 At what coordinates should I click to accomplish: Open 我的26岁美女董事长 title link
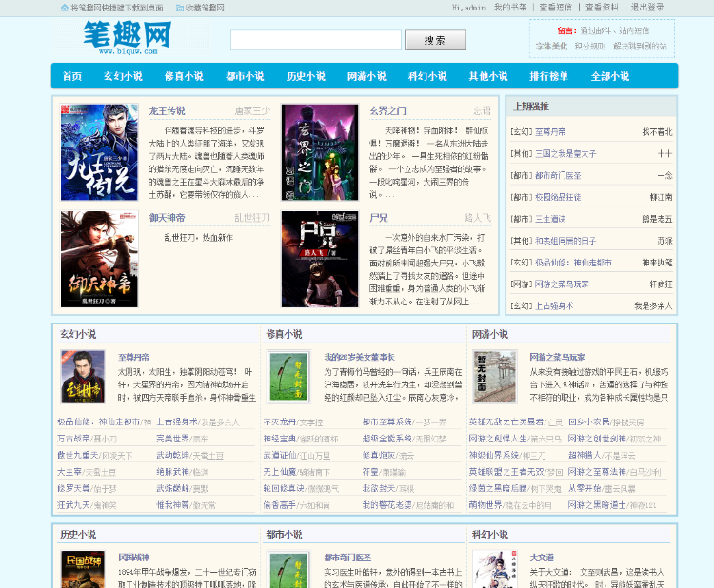tap(359, 357)
